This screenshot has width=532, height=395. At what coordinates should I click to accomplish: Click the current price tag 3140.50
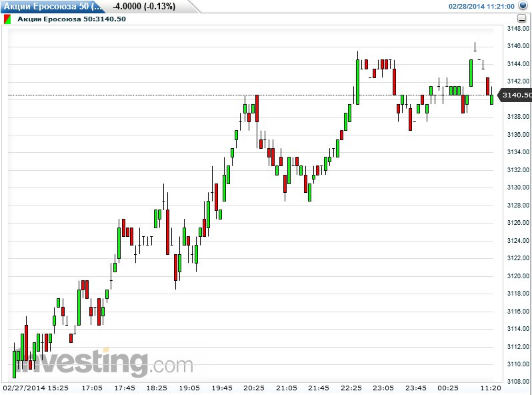point(517,95)
